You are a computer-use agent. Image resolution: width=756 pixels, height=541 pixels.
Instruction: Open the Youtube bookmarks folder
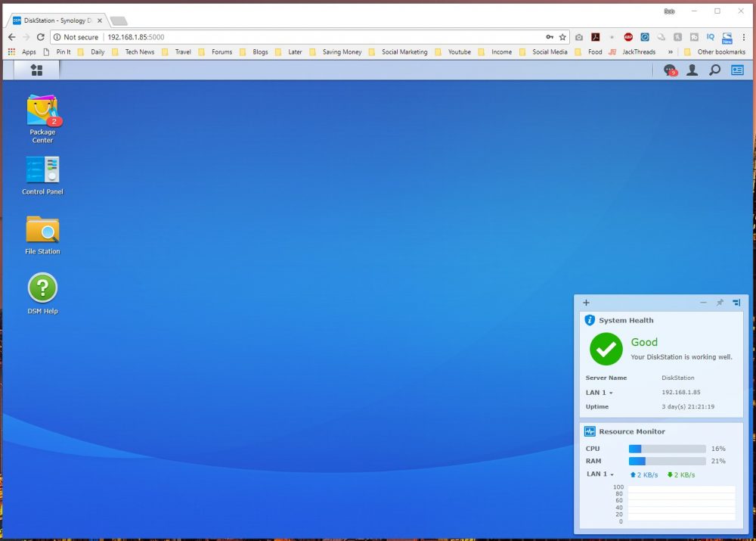(x=453, y=51)
